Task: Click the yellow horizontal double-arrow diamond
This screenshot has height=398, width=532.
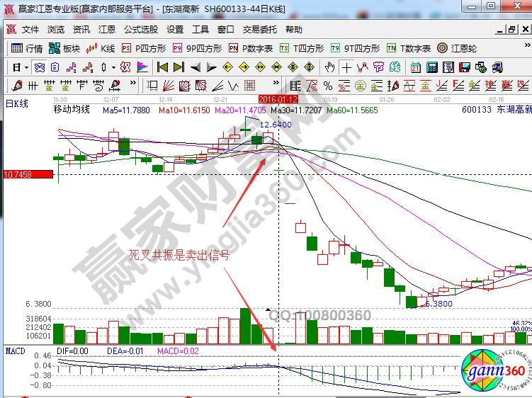Action: pyautogui.click(x=260, y=67)
